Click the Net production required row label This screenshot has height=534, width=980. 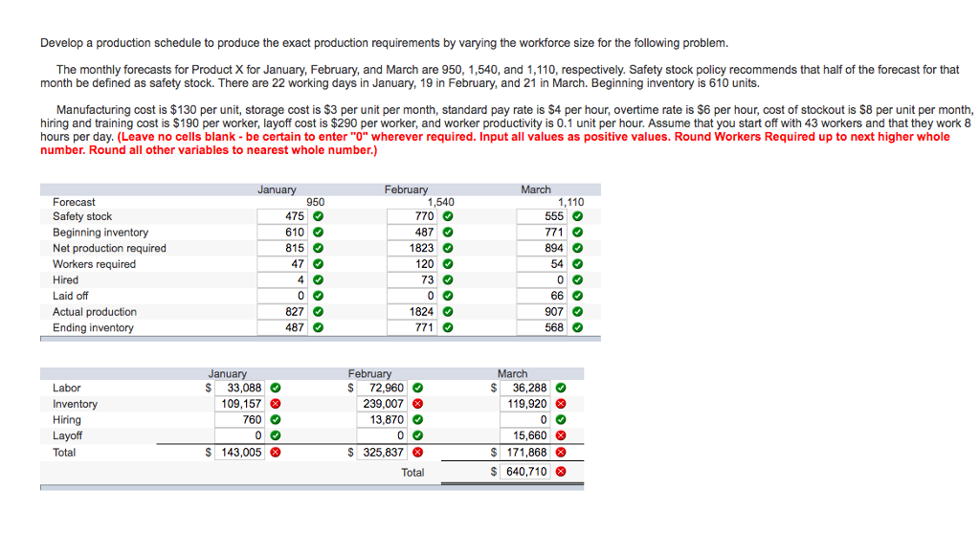(x=109, y=248)
